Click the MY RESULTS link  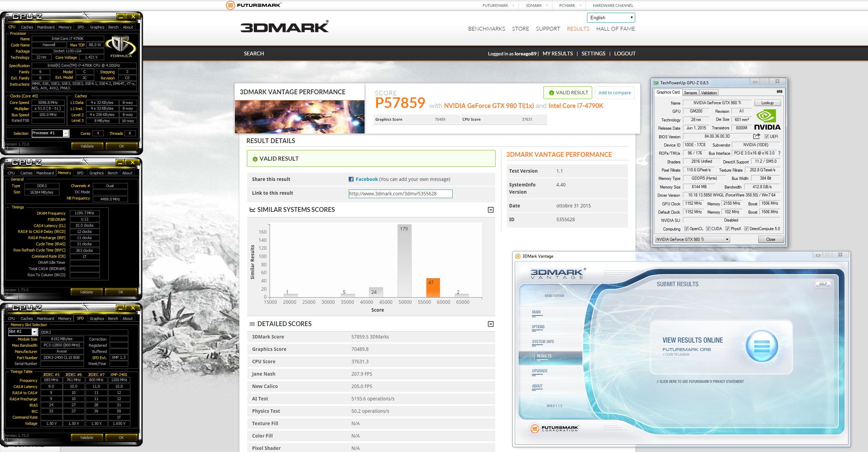557,54
